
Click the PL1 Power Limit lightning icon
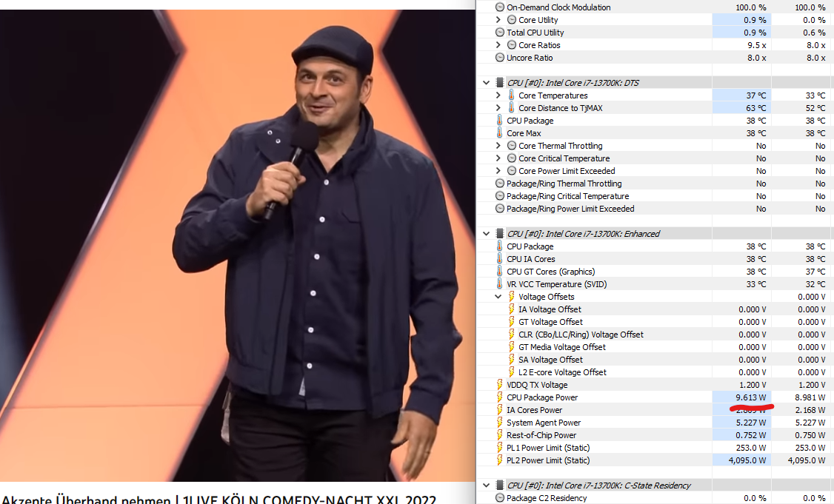pyautogui.click(x=499, y=448)
